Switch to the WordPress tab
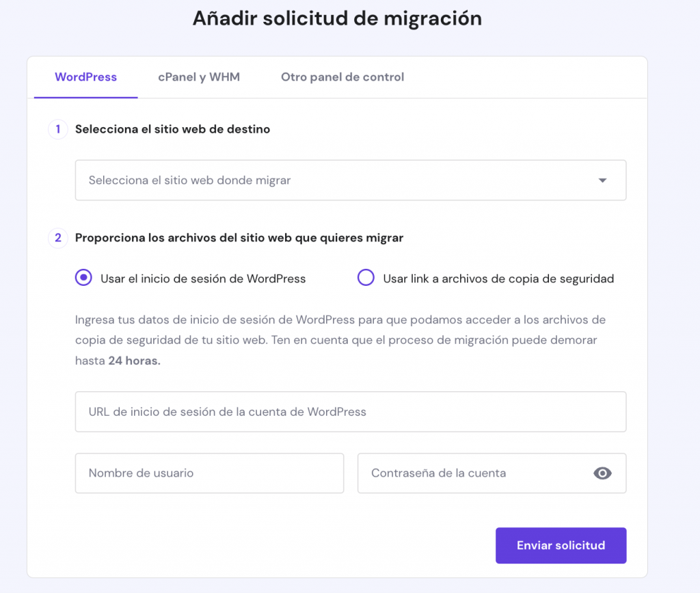This screenshot has width=700, height=593. click(x=85, y=77)
